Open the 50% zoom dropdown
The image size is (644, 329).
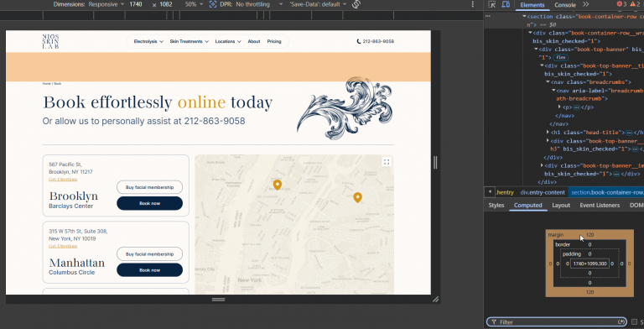(x=193, y=4)
